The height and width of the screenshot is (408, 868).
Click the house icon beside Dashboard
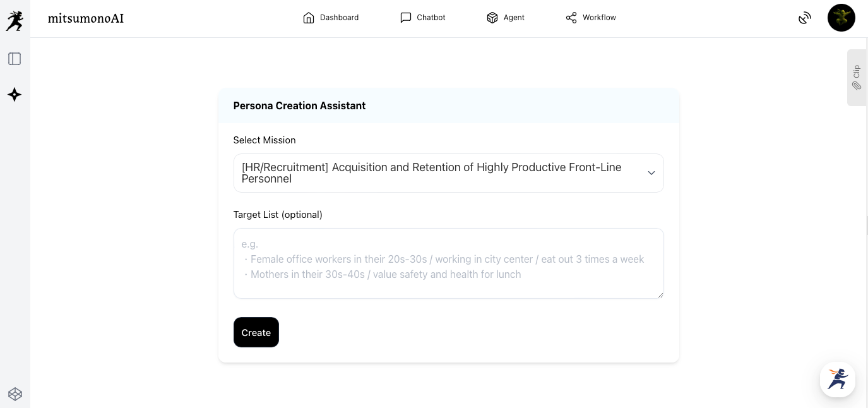(309, 18)
